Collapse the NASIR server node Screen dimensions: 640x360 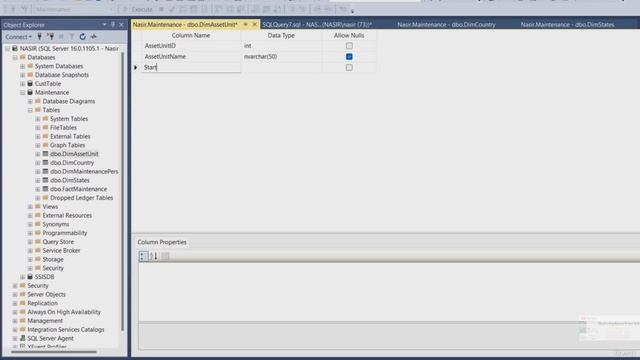coord(7,49)
